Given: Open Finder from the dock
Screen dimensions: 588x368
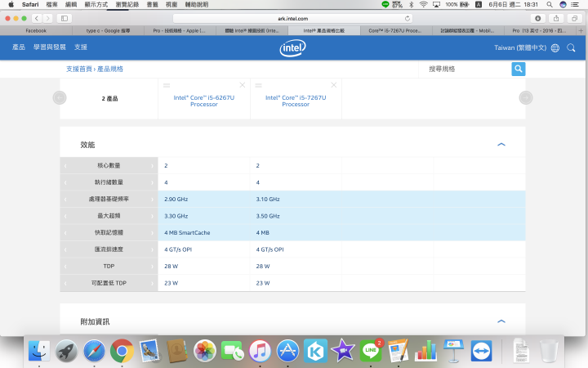Looking at the screenshot, I should 39,351.
